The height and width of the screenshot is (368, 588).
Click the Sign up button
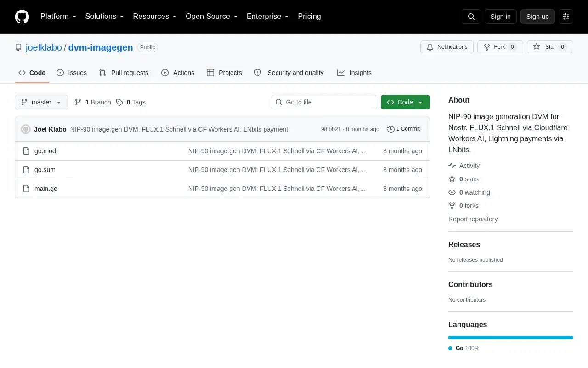click(537, 17)
